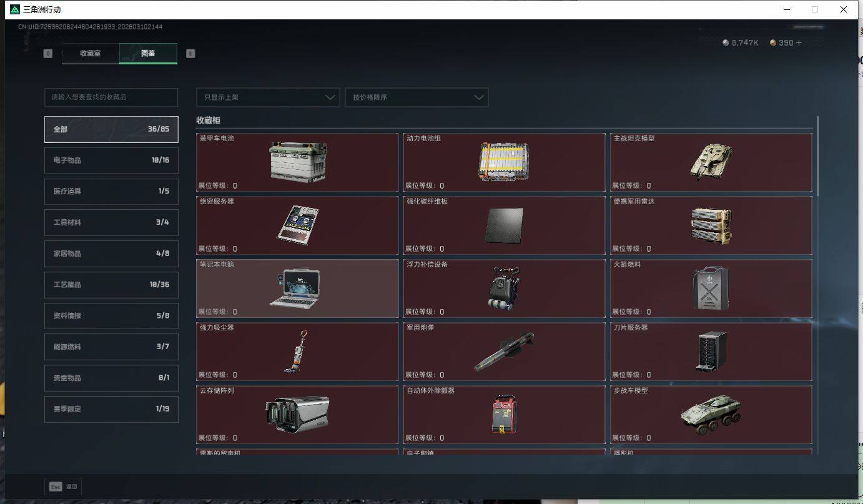Click the 5,747K currency balance
This screenshot has height=504, width=863.
[740, 43]
